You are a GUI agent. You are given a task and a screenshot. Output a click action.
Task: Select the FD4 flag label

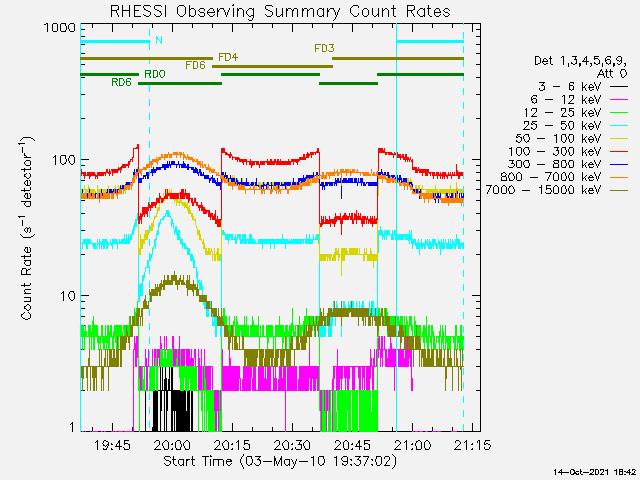coord(227,57)
